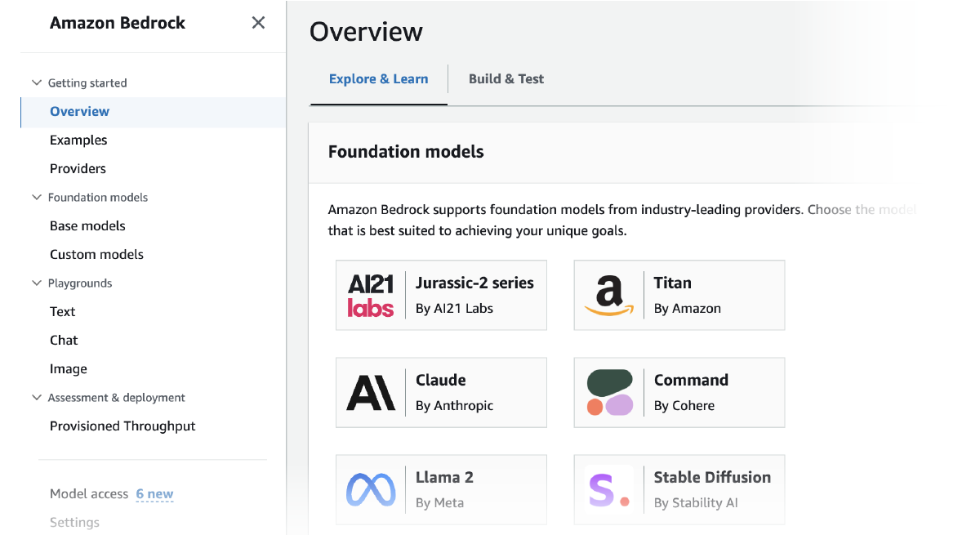Image resolution: width=980 pixels, height=535 pixels.
Task: Click the 'By Anthropic' provider text
Action: (x=455, y=406)
